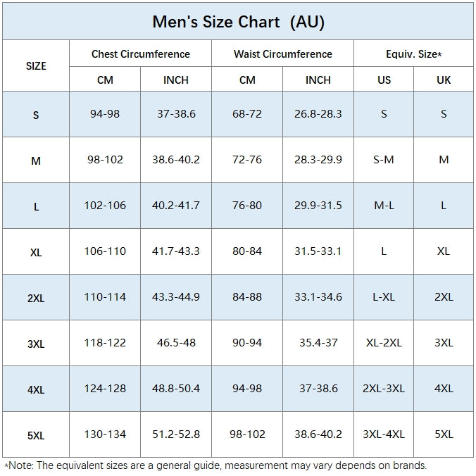Select the chest CM value 130-134
Viewport: 476px width, 476px height.
(x=106, y=434)
